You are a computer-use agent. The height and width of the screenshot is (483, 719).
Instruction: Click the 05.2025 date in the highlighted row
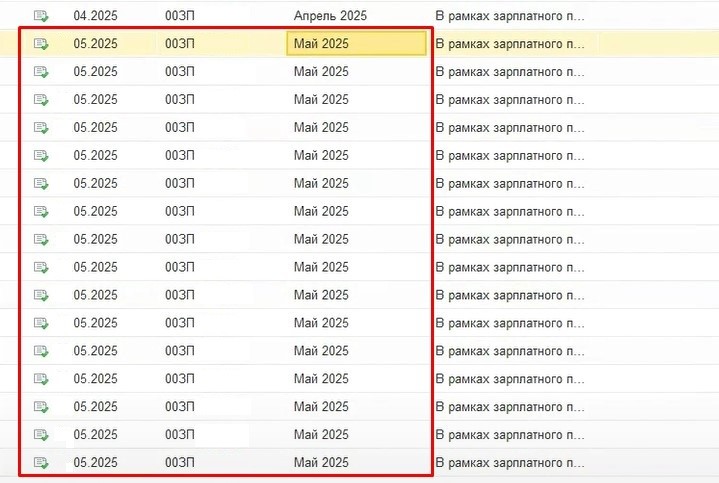tap(95, 44)
